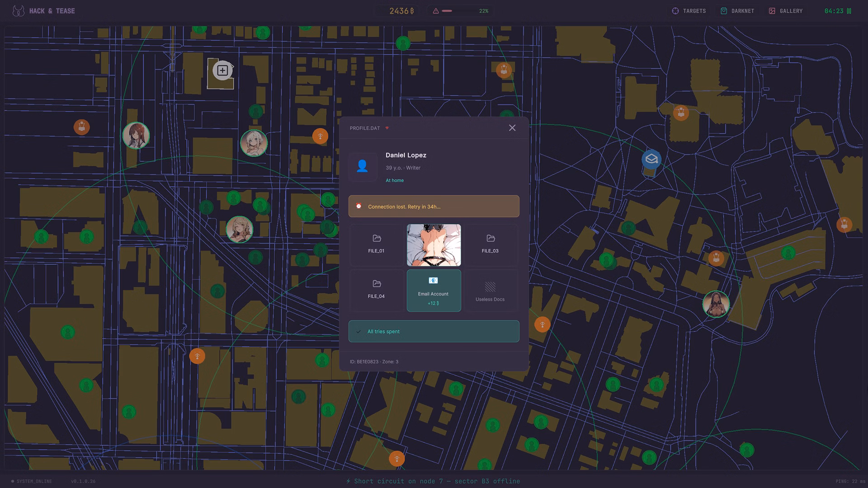Click the blue graduation cap map marker

[651, 159]
